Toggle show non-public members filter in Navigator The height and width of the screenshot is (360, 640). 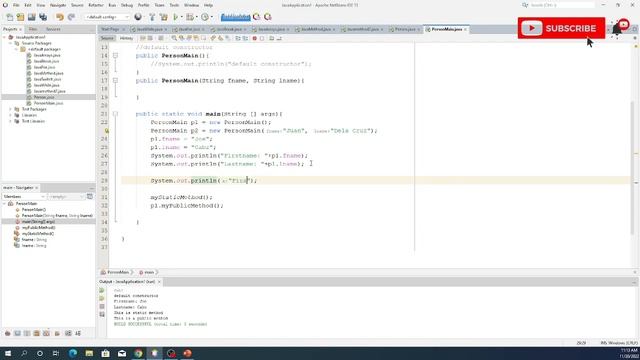tap(37, 333)
